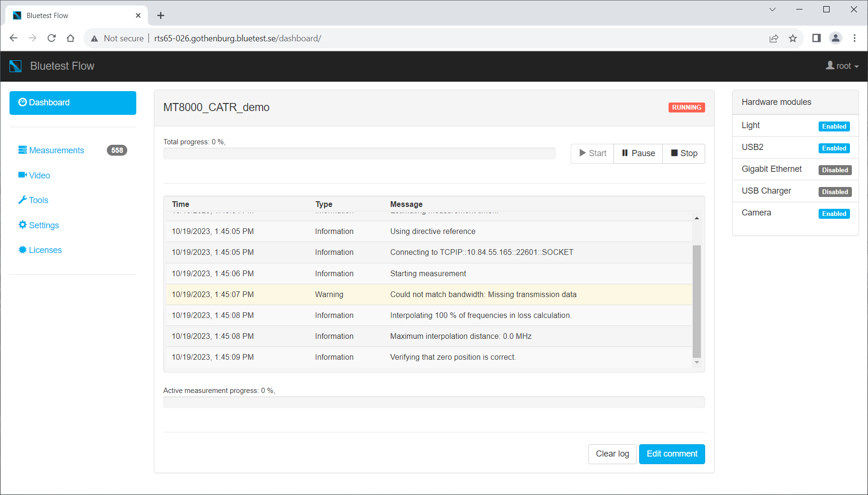Open the Measurements section

pyautogui.click(x=51, y=150)
